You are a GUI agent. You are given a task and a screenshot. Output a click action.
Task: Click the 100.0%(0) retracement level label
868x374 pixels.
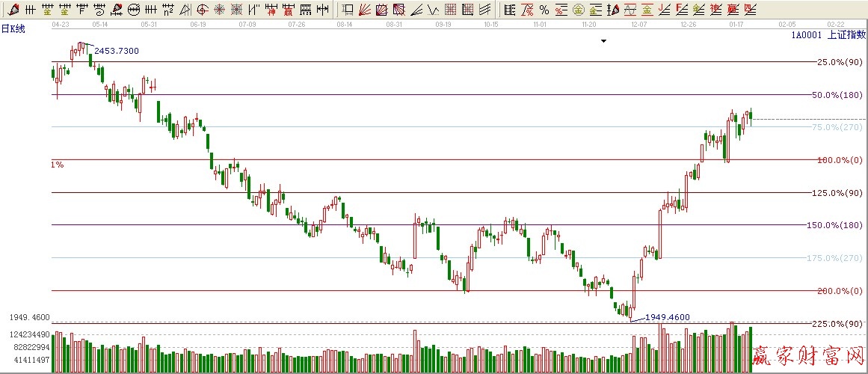839,160
